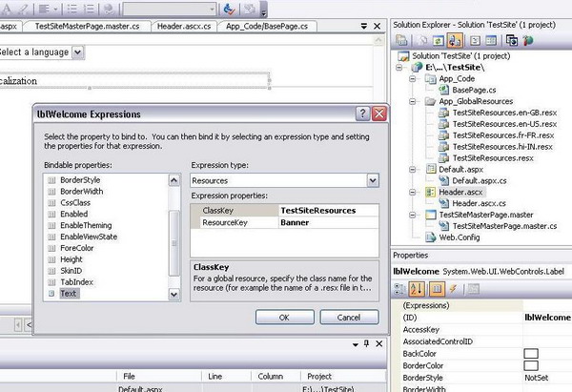
Task: Click the View Code icon in Solution Explorer
Action: [475, 40]
